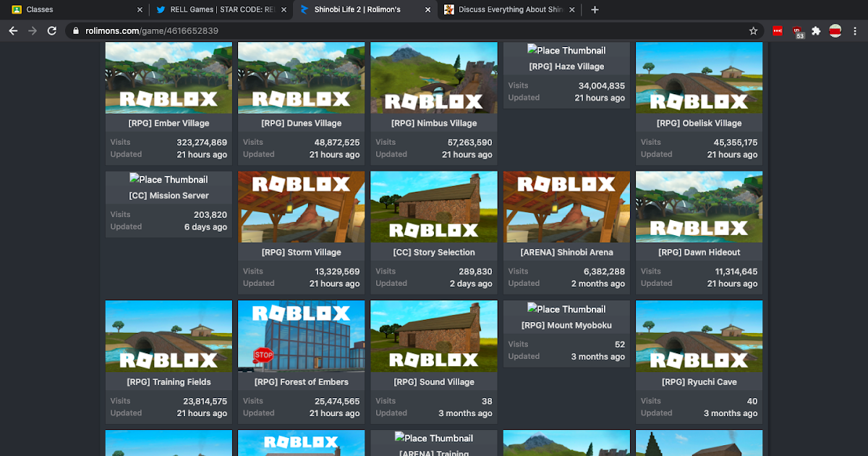Screen dimensions: 868x456
Task: Open the Chrome profile avatar
Action: (x=835, y=31)
